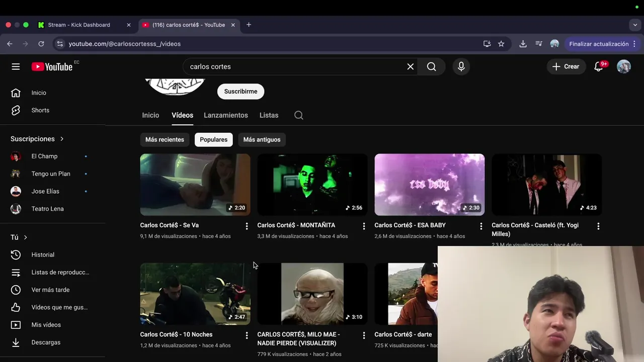Viewport: 644px width, 362px height.
Task: Open the YouTube hamburger guide menu
Action: point(16,66)
